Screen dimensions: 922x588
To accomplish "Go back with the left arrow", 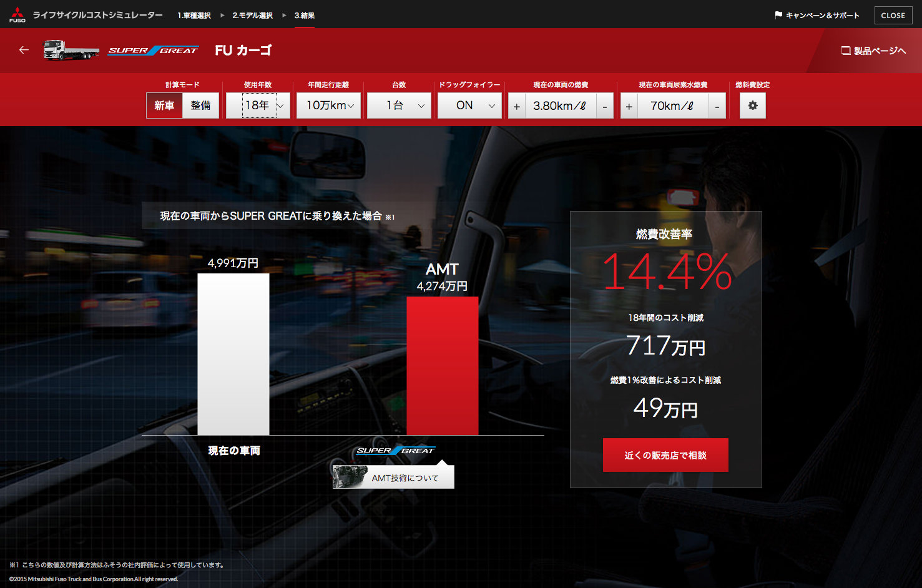I will coord(24,50).
